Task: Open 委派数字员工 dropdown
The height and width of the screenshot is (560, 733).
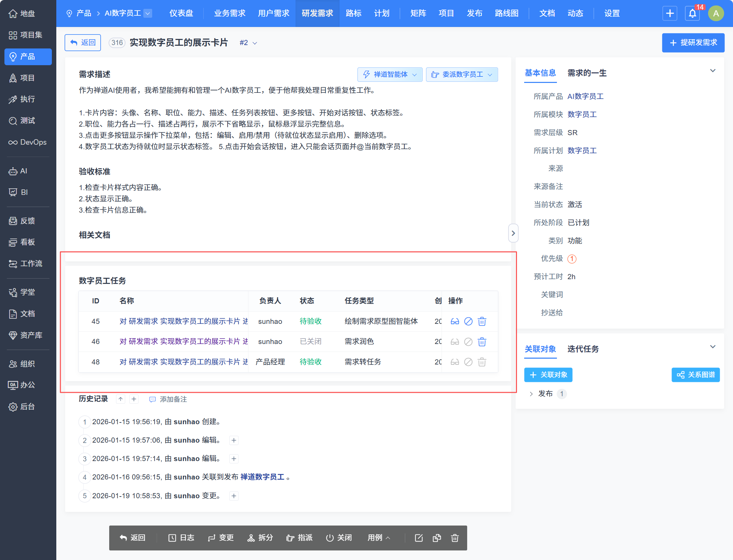Action: (462, 74)
